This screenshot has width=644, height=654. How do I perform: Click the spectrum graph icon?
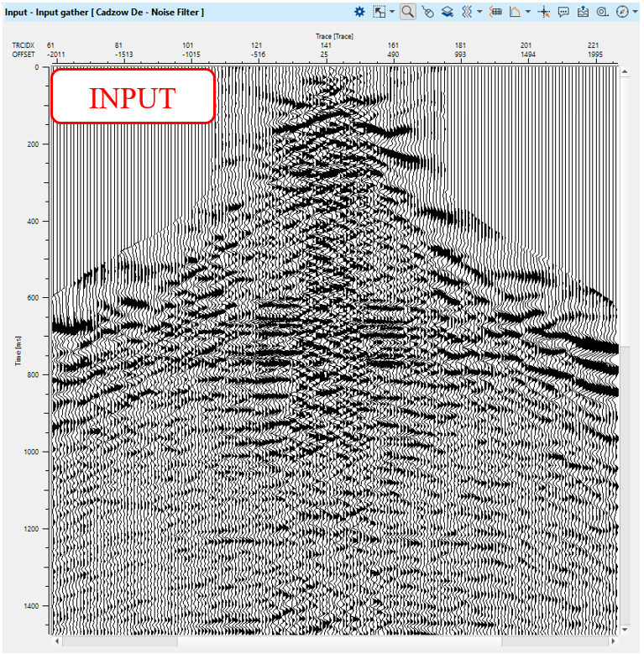point(516,12)
